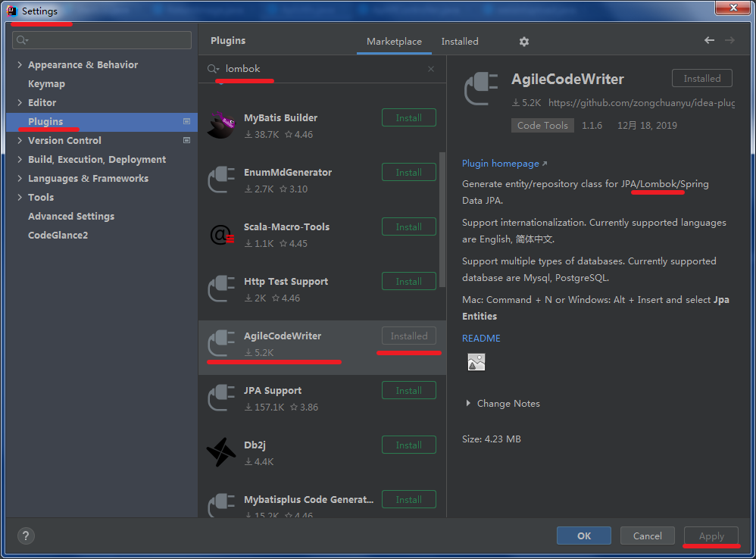Clear the lombok search text

tap(431, 69)
